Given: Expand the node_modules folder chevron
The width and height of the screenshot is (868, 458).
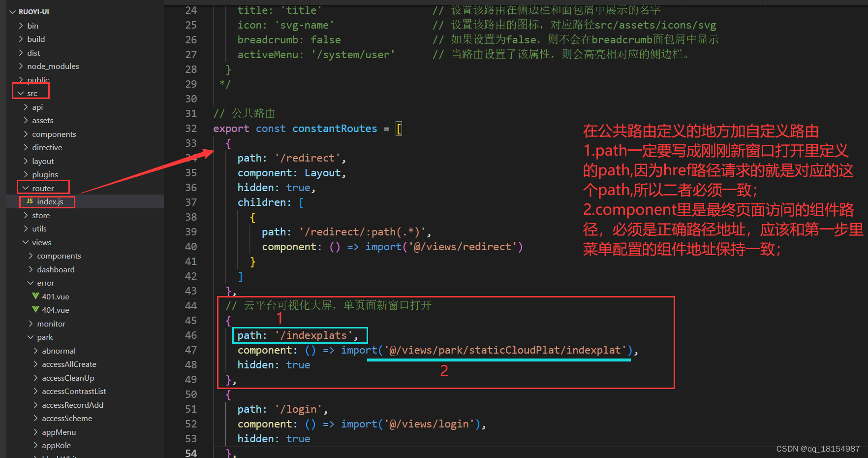Looking at the screenshot, I should [x=21, y=66].
